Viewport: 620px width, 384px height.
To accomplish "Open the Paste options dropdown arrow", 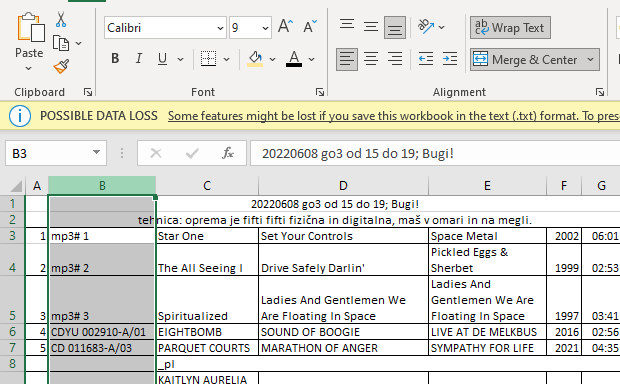I will coord(28,68).
